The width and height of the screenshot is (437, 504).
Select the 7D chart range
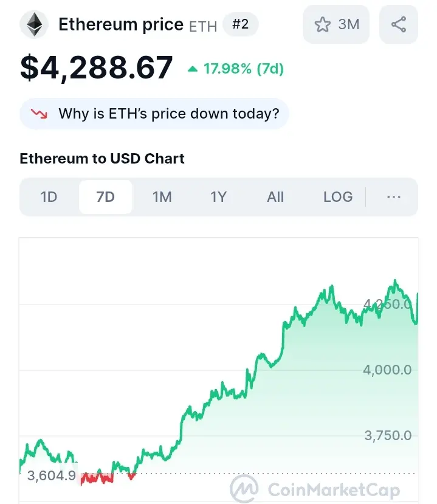[105, 197]
